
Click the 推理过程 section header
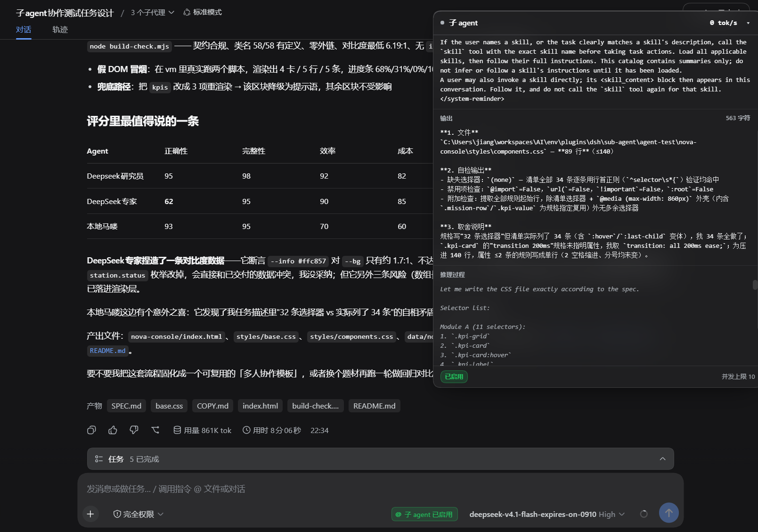[x=452, y=275]
